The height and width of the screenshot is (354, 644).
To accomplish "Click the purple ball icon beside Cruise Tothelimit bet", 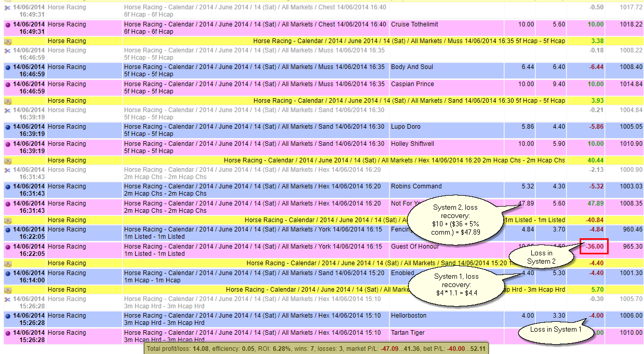I will click(7, 24).
